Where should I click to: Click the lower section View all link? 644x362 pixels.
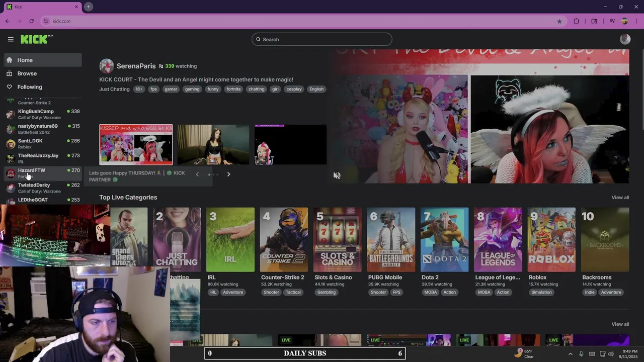point(620,324)
